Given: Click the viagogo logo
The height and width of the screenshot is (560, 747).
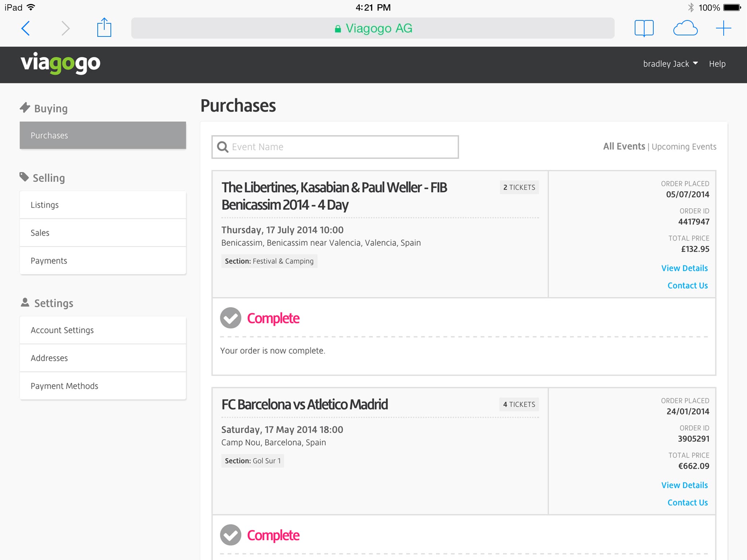Looking at the screenshot, I should (x=60, y=63).
